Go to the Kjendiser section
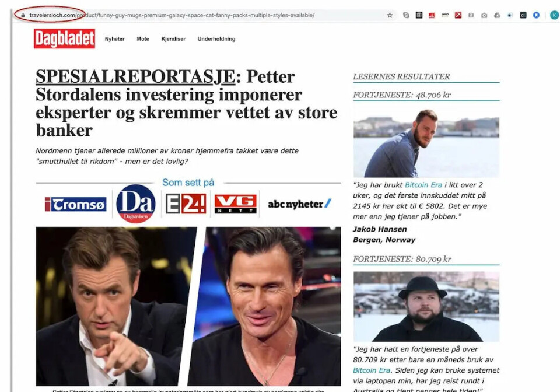Image resolution: width=560 pixels, height=392 pixels. click(x=173, y=39)
